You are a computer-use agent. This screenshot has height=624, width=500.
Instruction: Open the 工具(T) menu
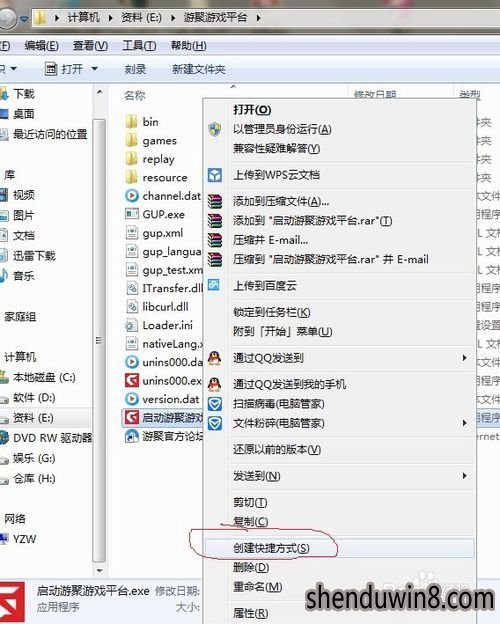click(x=139, y=46)
